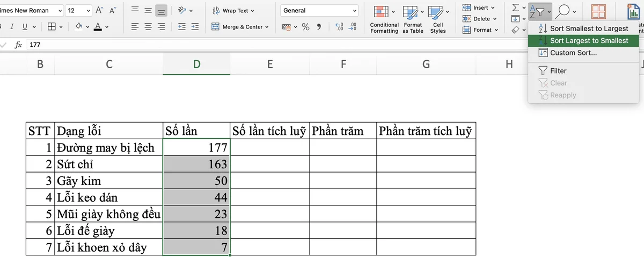644x257 pixels.
Task: Open the font color dropdown arrow
Action: click(x=106, y=26)
